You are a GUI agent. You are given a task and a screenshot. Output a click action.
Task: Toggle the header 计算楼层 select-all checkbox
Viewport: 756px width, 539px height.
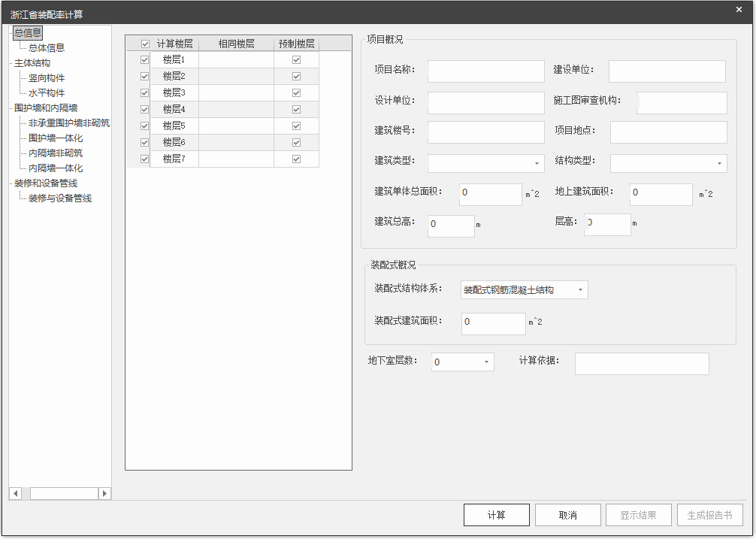[x=145, y=44]
